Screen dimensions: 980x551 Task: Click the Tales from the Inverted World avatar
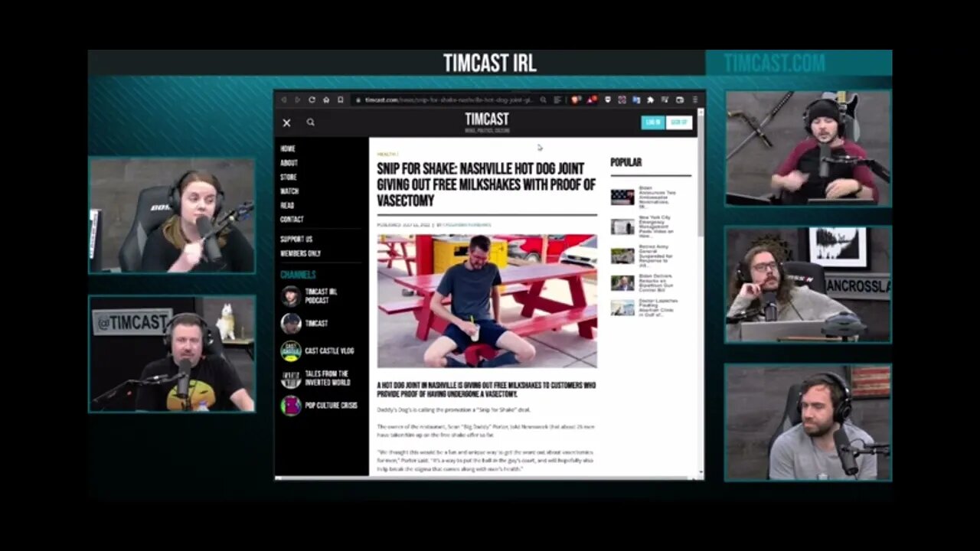pos(290,378)
